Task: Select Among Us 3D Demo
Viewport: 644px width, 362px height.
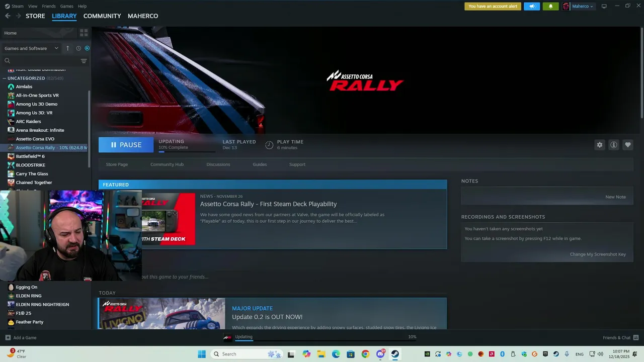Action: point(36,104)
